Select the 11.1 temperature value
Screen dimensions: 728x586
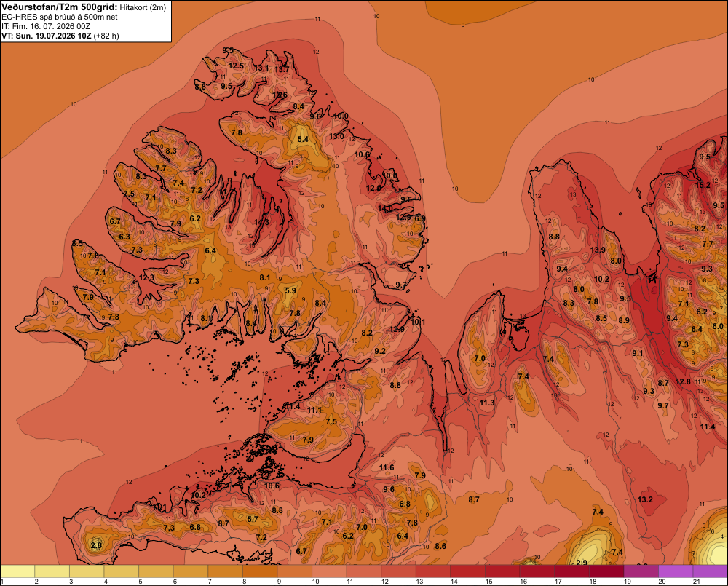(314, 410)
